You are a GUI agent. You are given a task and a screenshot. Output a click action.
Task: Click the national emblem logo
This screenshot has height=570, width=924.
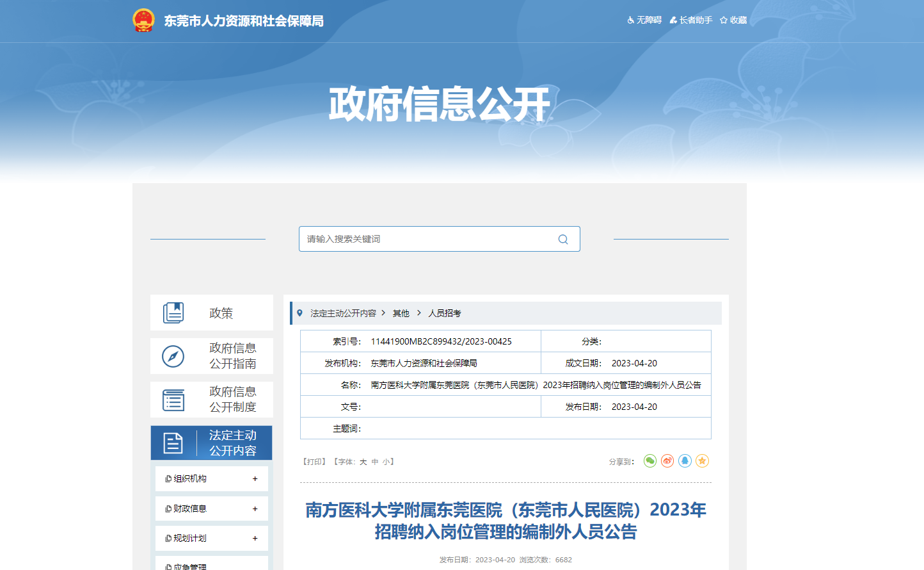143,20
